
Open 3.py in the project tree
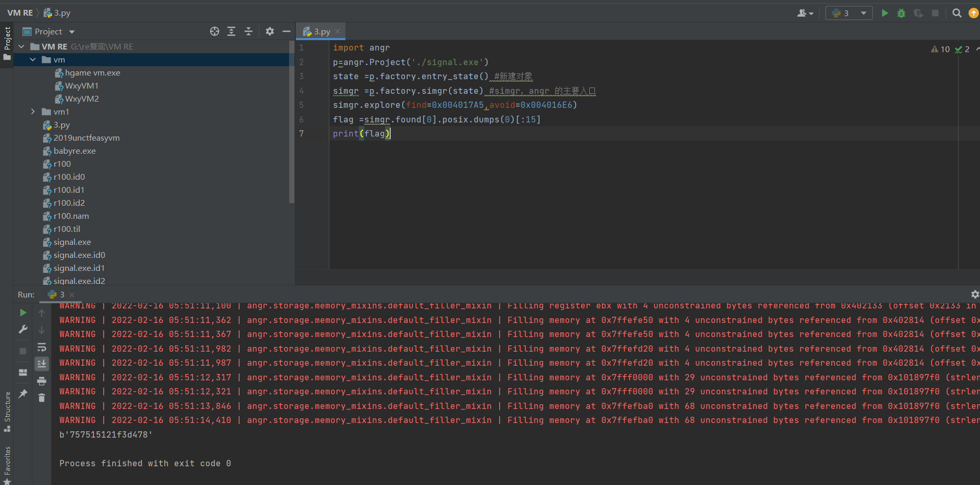click(x=61, y=125)
